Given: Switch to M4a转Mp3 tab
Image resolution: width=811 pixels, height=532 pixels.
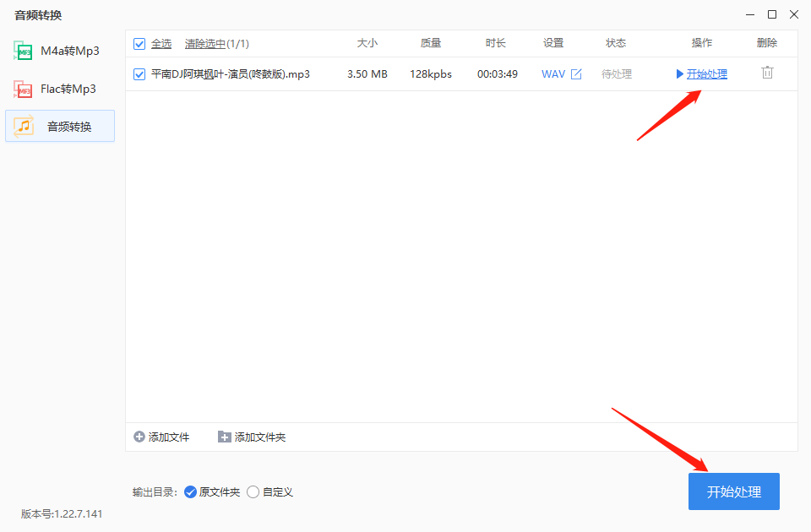Looking at the screenshot, I should pos(60,51).
